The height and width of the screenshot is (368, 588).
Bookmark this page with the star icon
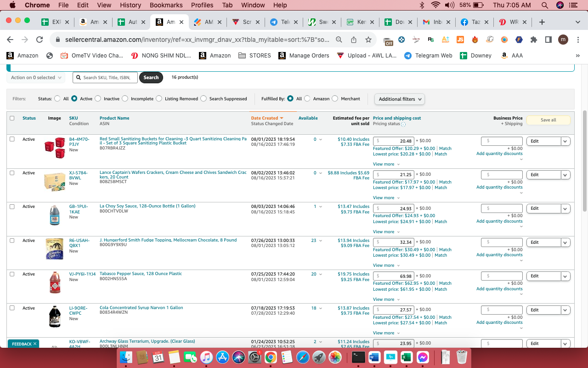click(x=368, y=40)
